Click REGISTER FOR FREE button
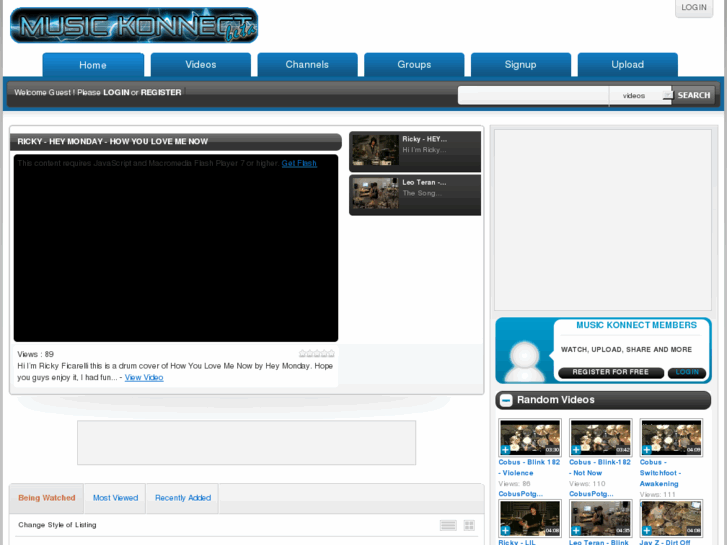 click(611, 372)
